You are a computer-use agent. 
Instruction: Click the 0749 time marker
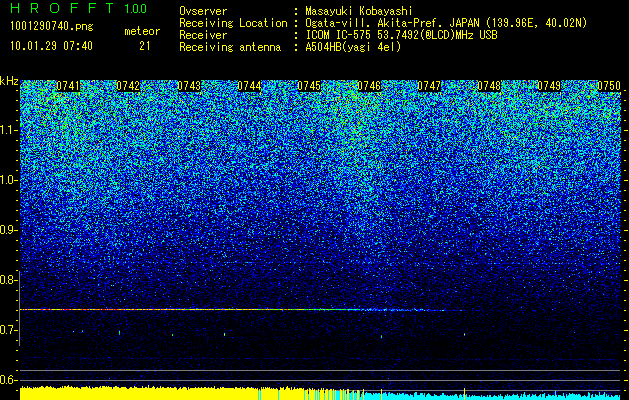[x=549, y=86]
